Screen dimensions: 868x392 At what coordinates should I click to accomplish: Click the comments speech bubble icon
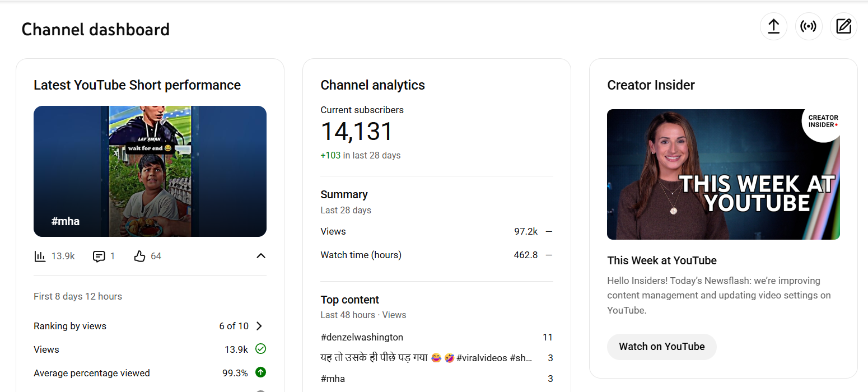(99, 256)
